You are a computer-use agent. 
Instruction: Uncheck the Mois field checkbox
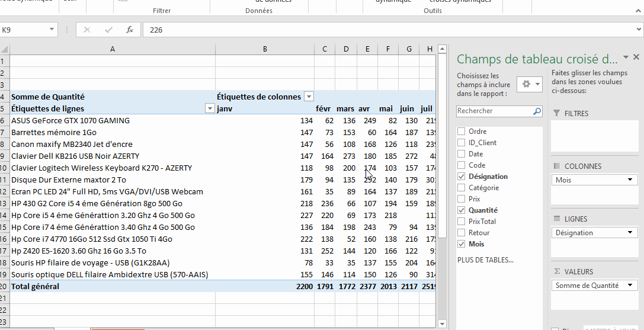462,244
